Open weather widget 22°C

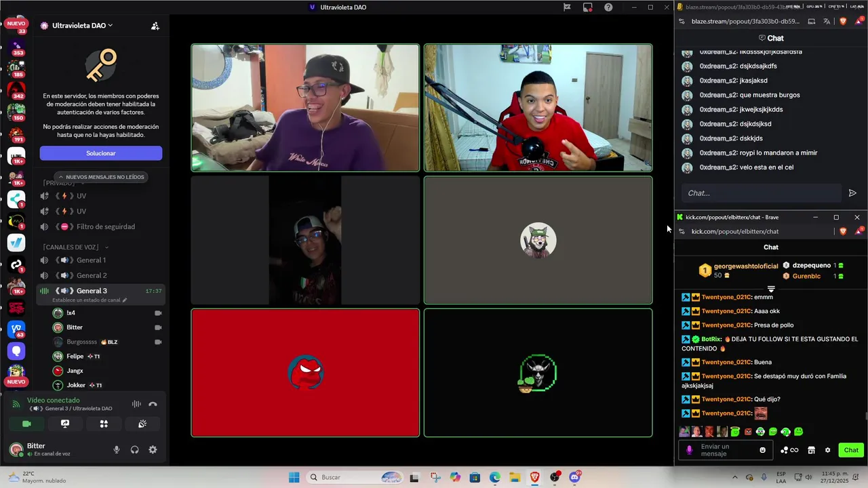[36, 477]
